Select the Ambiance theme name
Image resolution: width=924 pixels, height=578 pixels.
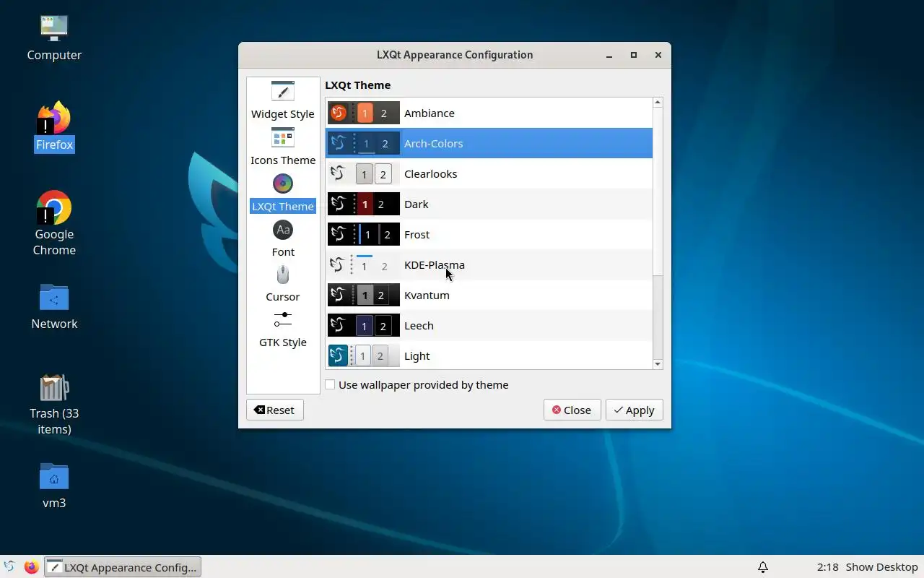tap(429, 113)
